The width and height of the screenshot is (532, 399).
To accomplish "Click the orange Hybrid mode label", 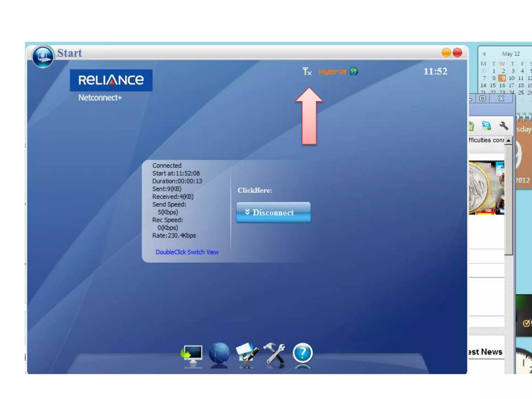I will [x=332, y=71].
